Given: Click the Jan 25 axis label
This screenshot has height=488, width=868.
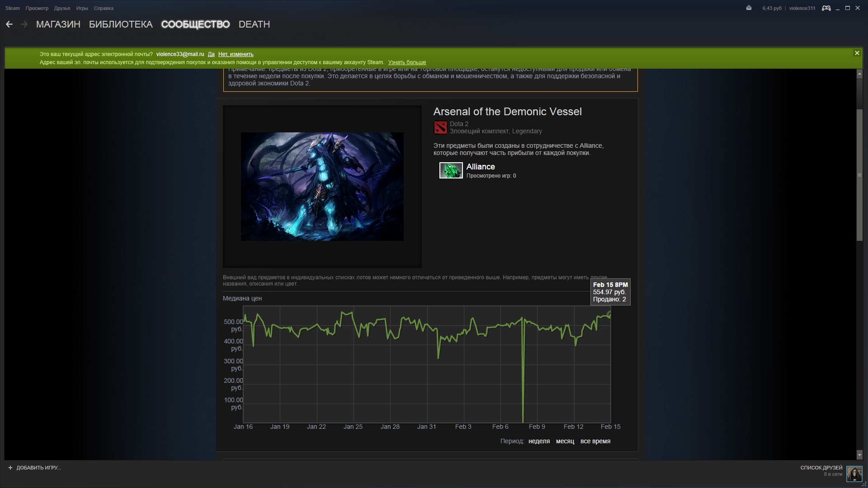Looking at the screenshot, I should pos(353,427).
